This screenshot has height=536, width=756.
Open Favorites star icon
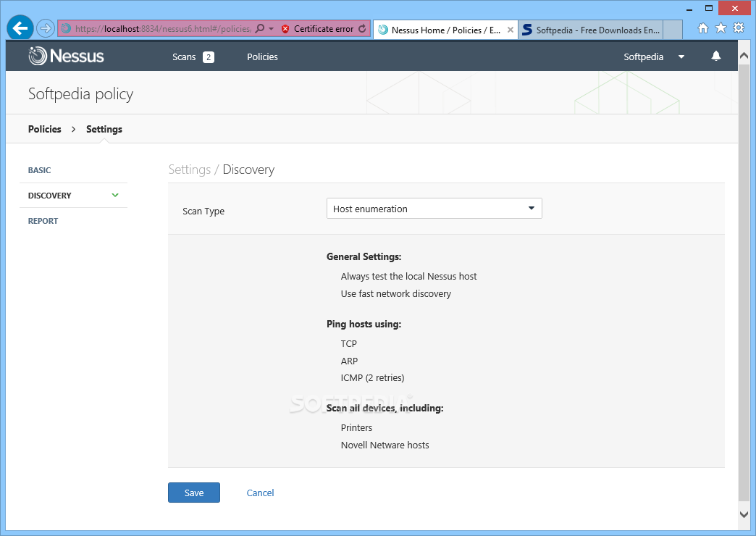721,28
